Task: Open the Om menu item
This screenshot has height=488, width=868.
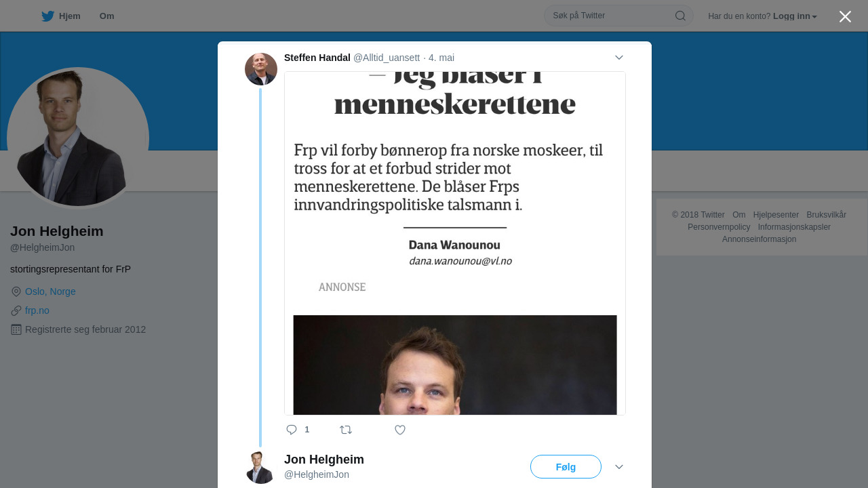Action: pos(106,16)
